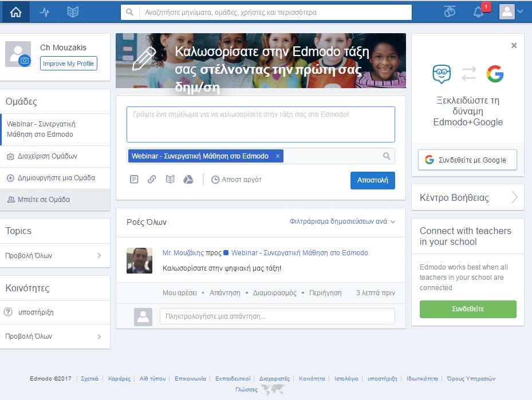This screenshot has width=532, height=400.
Task: Open the Spotlight icon in top bar
Action: (x=450, y=12)
